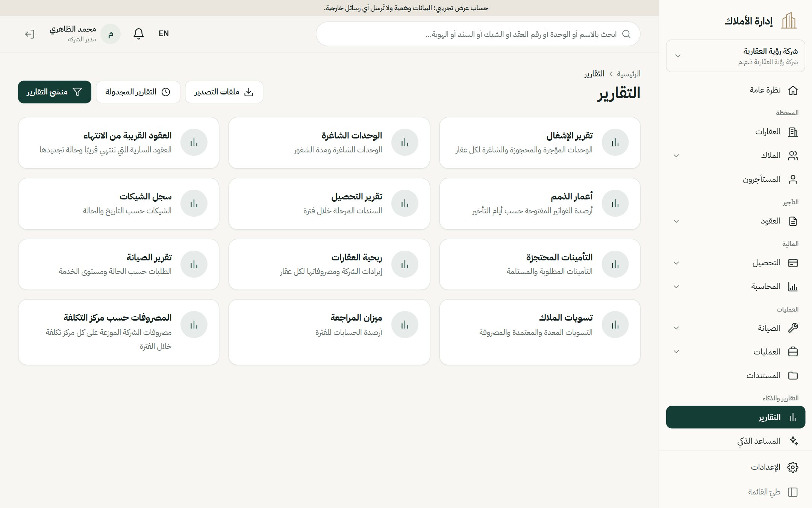812x508 pixels.
Task: Click chart icon on التأمينات المحتجزة card
Action: (615, 265)
